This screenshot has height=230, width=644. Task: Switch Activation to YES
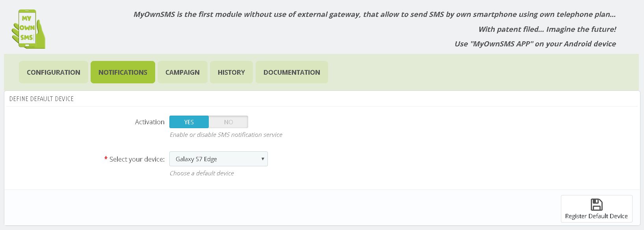coord(189,122)
